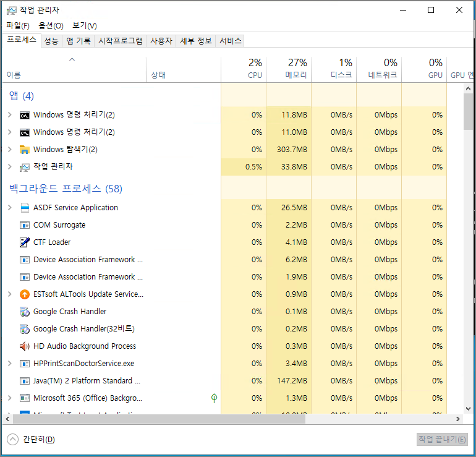The image size is (476, 457).
Task: Click the green leaf suspended status icon
Action: tap(214, 398)
